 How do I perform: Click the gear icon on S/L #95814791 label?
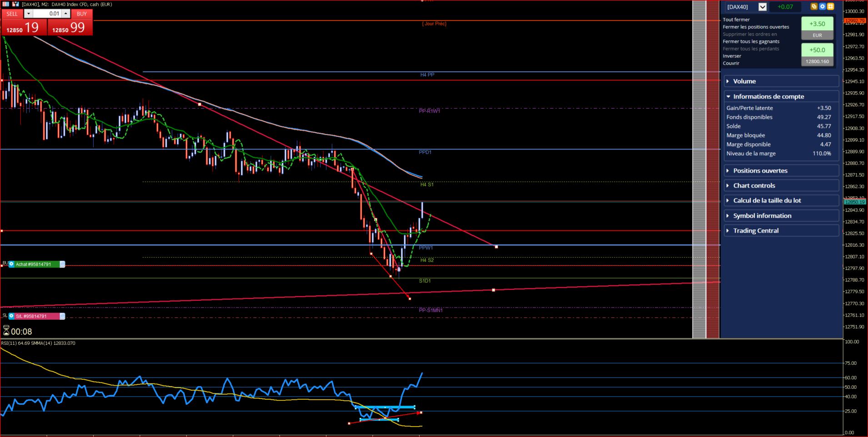[x=11, y=316]
